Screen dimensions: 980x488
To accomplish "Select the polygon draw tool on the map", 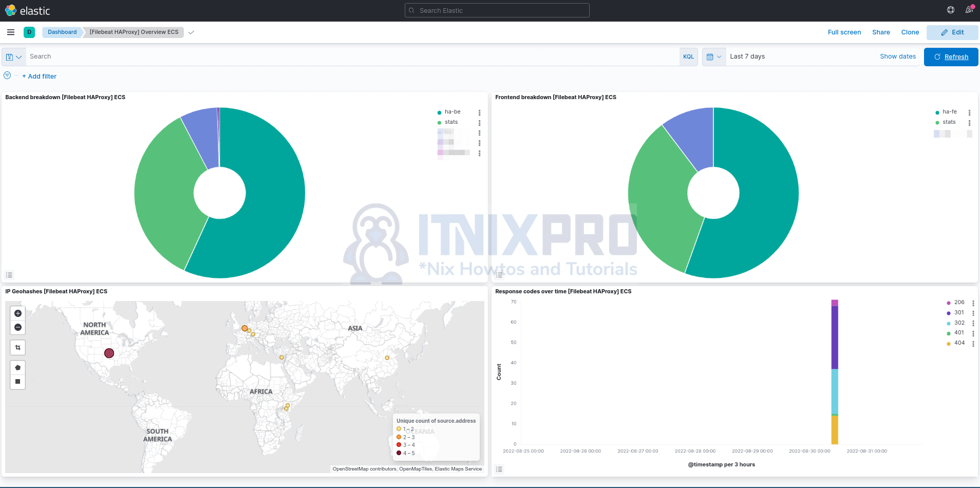I will pyautogui.click(x=17, y=367).
